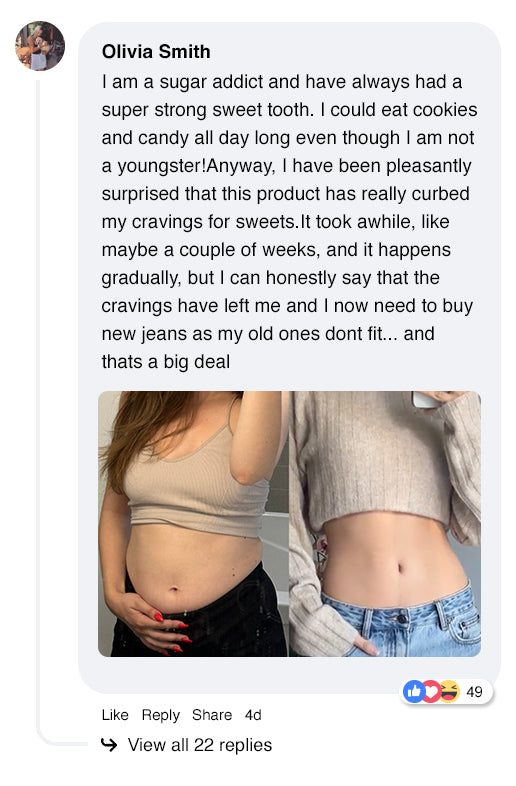This screenshot has height=786, width=516.
Task: Click the curved arrow icon beside replies
Action: (109, 745)
